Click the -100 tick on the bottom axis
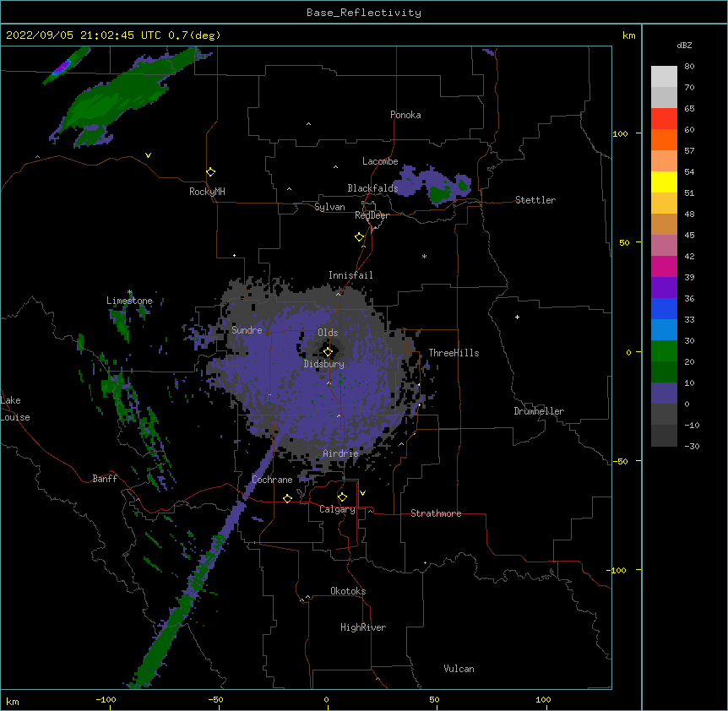Viewport: 728px width, 711px height. 106,699
